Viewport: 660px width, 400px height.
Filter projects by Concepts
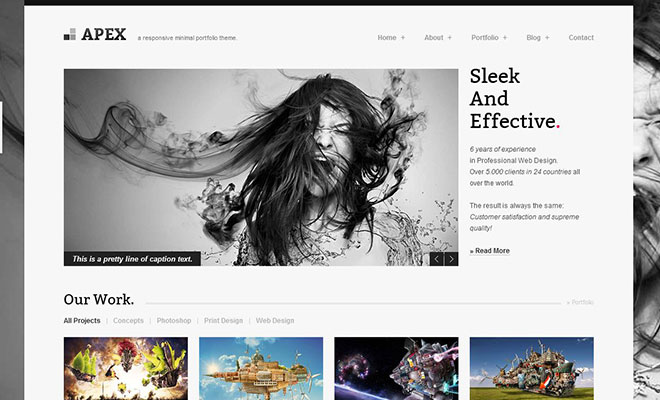[x=128, y=321]
